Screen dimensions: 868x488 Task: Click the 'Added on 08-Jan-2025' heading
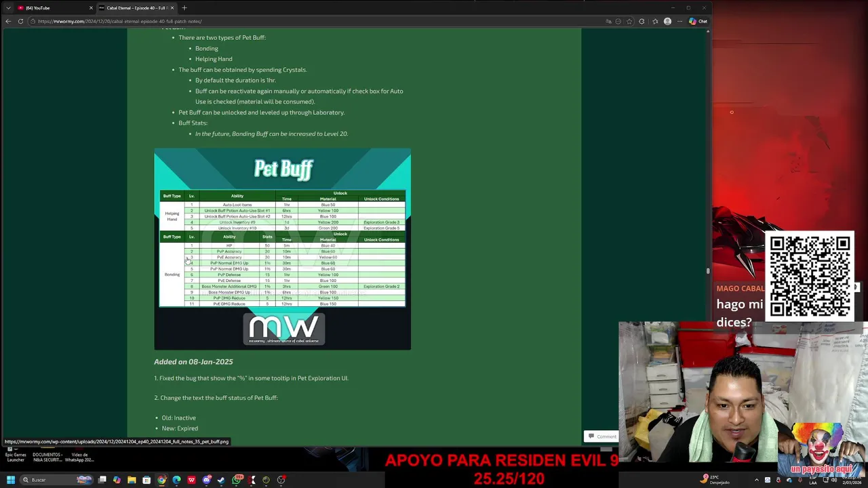[x=193, y=361]
